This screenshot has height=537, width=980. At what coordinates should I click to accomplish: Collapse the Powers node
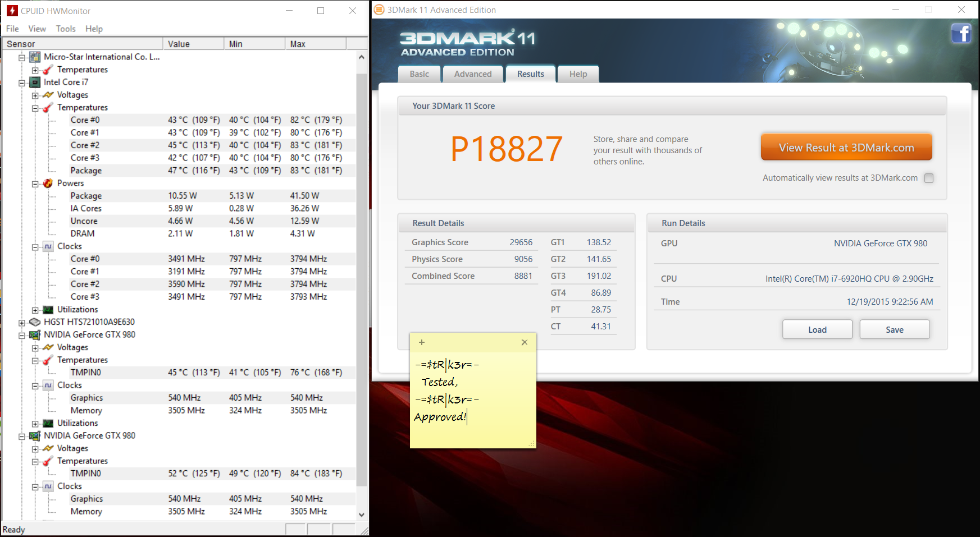click(35, 183)
